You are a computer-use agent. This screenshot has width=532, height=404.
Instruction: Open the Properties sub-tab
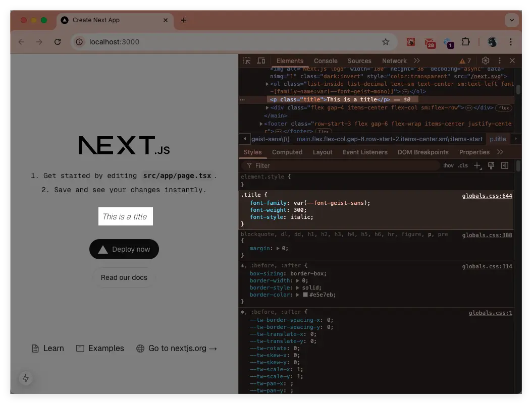click(x=474, y=152)
